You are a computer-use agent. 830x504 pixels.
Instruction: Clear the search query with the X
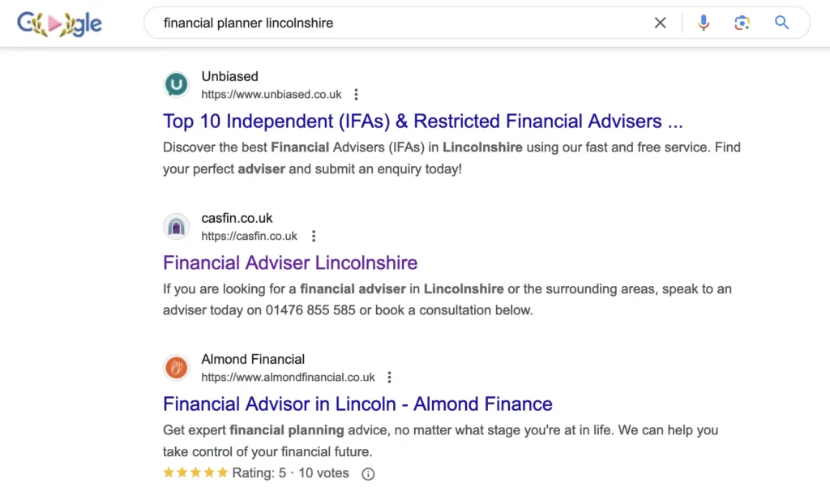click(x=660, y=23)
